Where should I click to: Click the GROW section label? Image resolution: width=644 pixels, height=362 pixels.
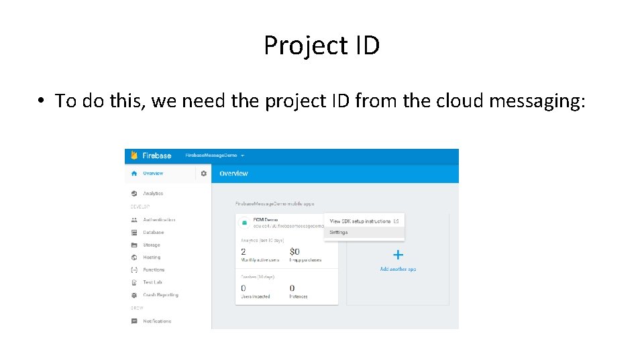[x=137, y=308]
